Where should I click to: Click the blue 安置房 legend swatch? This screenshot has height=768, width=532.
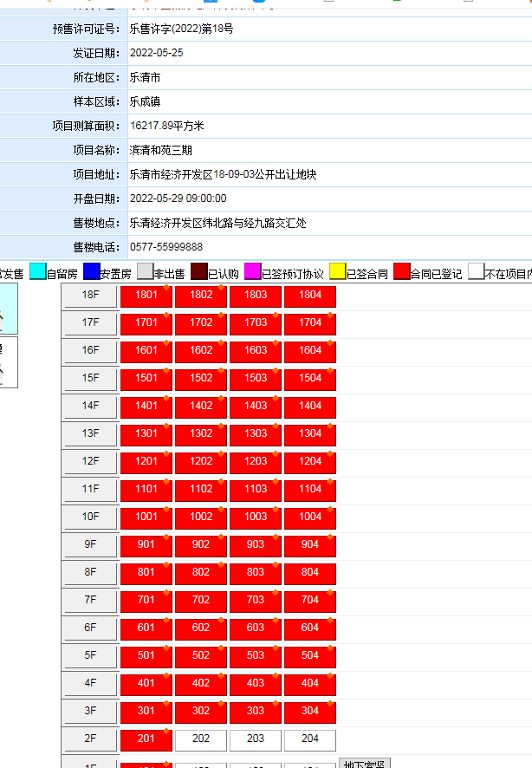(92, 271)
